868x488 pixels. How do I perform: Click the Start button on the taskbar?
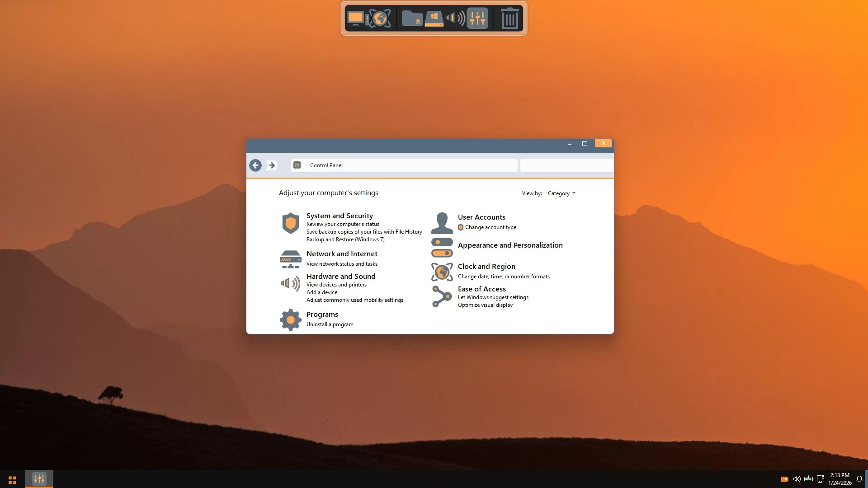12,479
